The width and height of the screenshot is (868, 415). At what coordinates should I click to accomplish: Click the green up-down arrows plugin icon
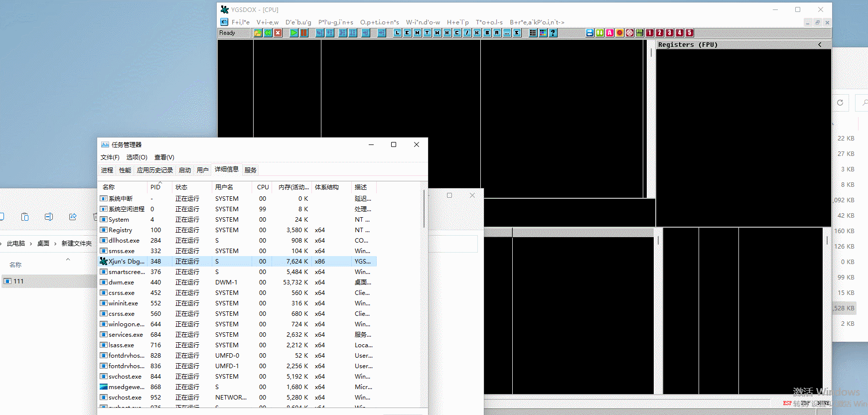coord(600,33)
